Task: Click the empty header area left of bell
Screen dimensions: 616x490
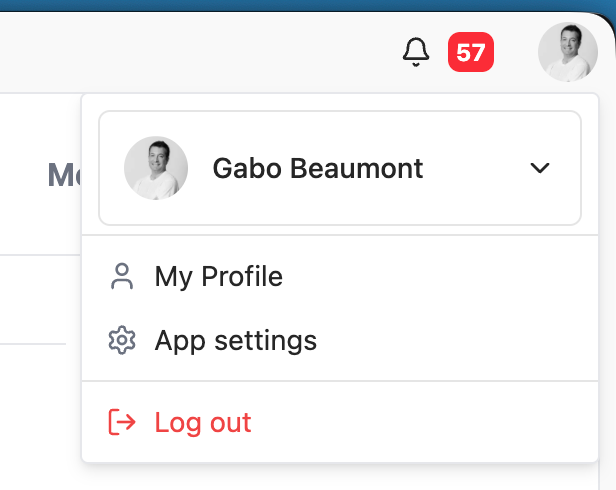Action: coord(196,52)
